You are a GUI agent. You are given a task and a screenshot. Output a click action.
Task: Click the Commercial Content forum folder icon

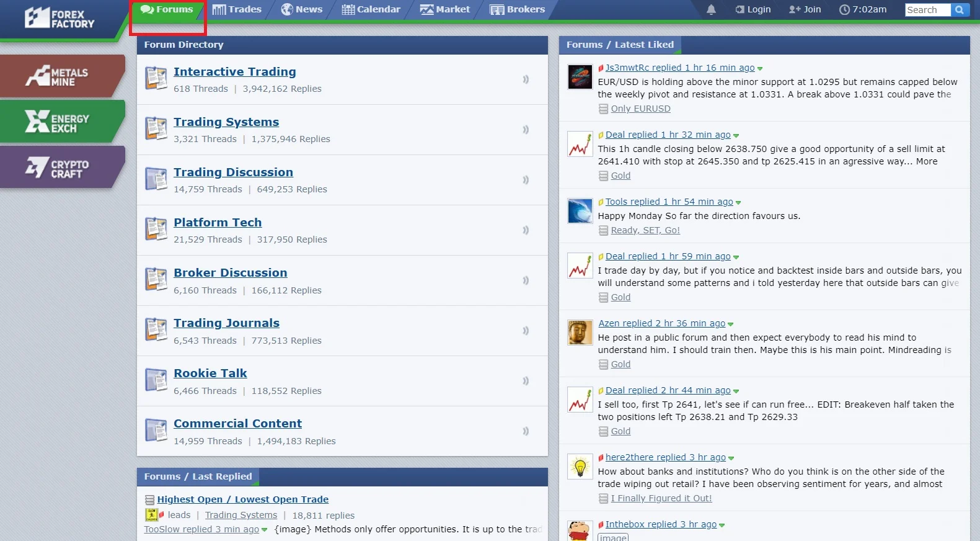point(156,430)
